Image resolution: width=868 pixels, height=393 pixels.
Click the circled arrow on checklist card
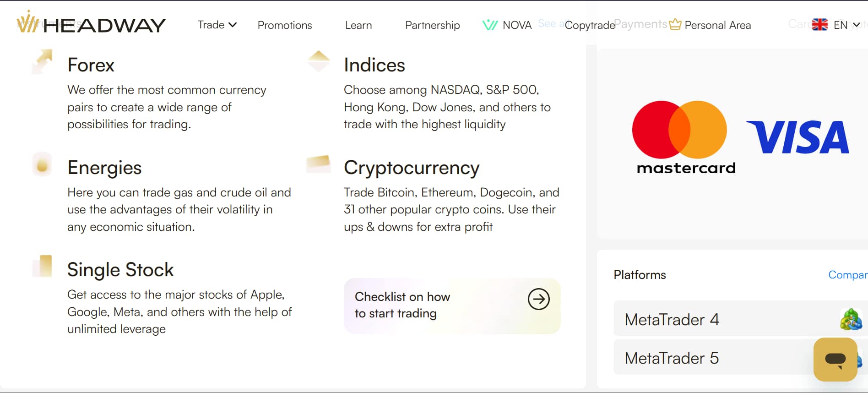pos(538,300)
